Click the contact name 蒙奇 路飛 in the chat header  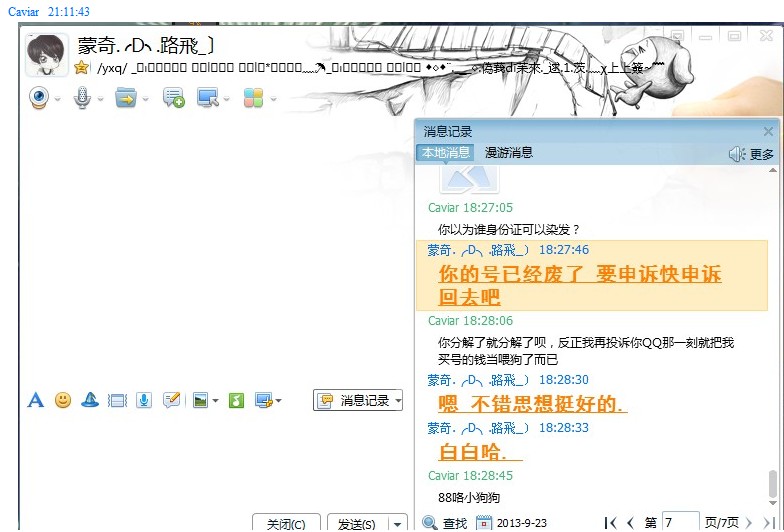tap(146, 46)
